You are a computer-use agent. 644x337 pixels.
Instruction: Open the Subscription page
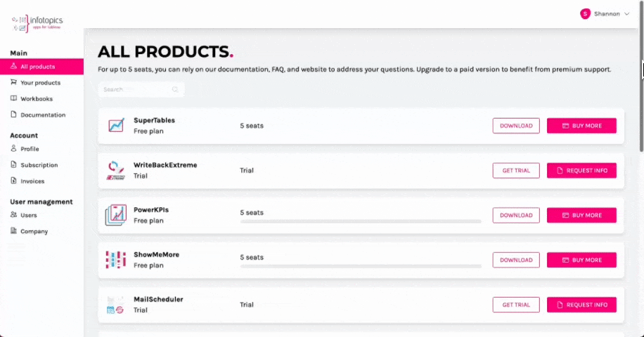[39, 165]
